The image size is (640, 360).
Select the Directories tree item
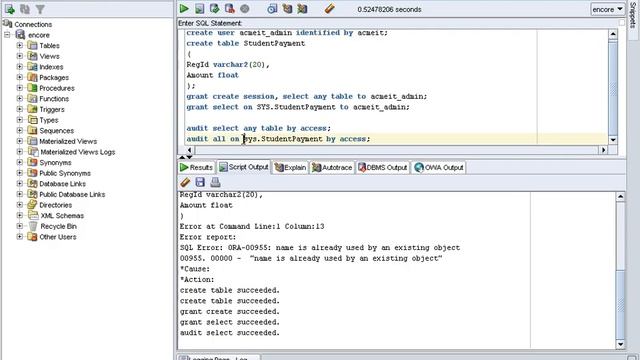point(56,205)
